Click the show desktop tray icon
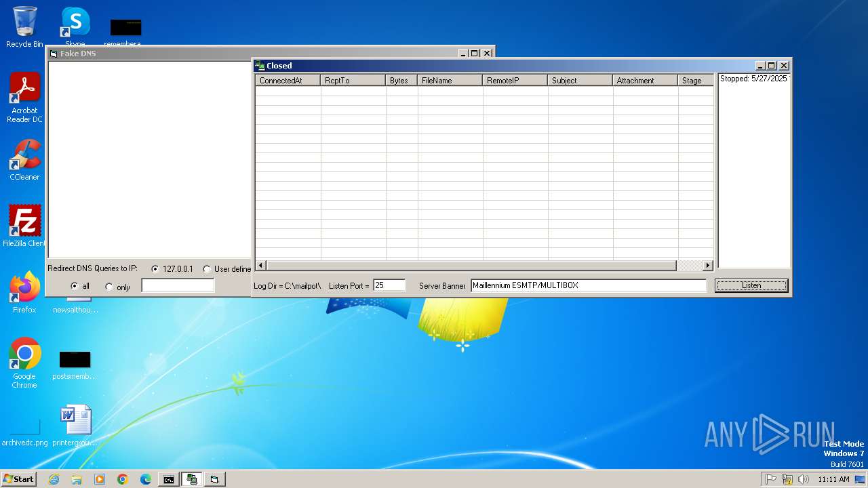 [x=860, y=479]
